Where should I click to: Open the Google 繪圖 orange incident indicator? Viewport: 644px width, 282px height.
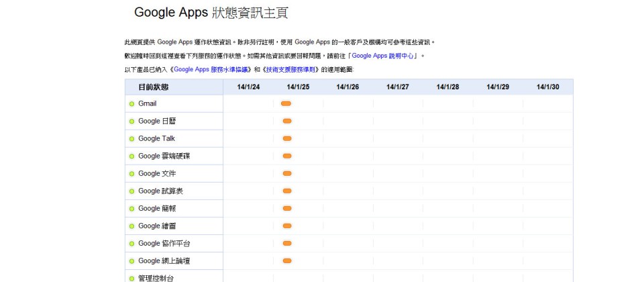(x=287, y=226)
